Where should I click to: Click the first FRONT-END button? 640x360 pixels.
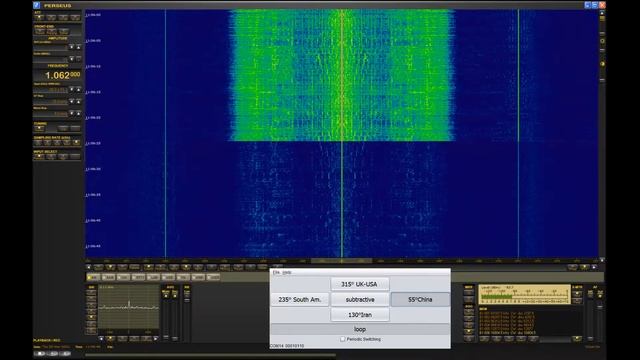(x=39, y=31)
